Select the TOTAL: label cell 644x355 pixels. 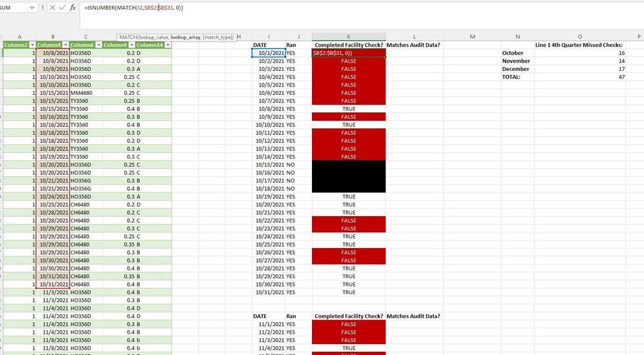(518, 77)
